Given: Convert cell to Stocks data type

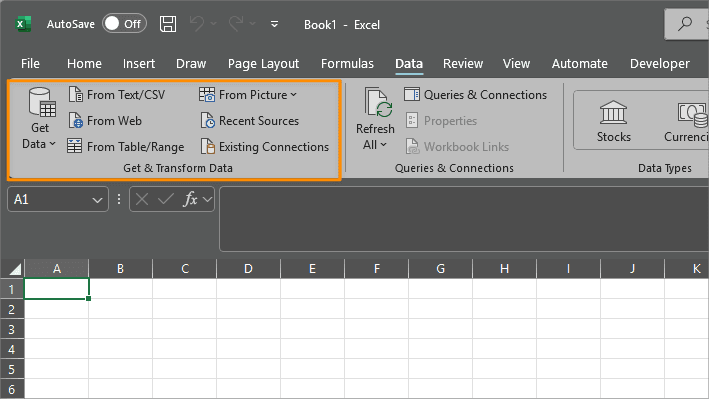Looking at the screenshot, I should click(x=614, y=121).
